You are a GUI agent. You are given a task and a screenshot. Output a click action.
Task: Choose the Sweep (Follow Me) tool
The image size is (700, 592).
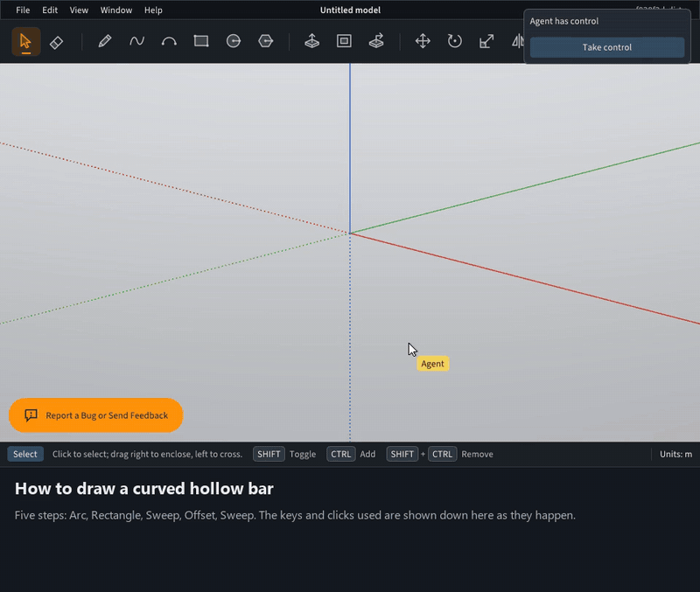[x=376, y=41]
